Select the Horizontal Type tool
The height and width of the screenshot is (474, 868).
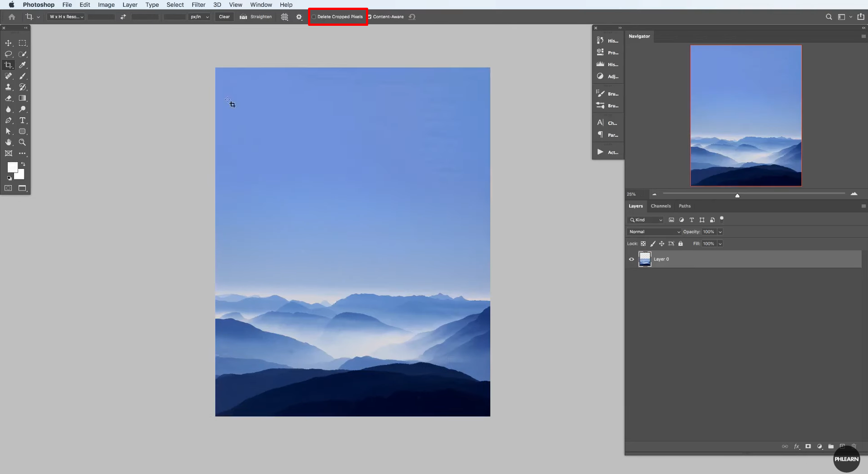click(22, 120)
